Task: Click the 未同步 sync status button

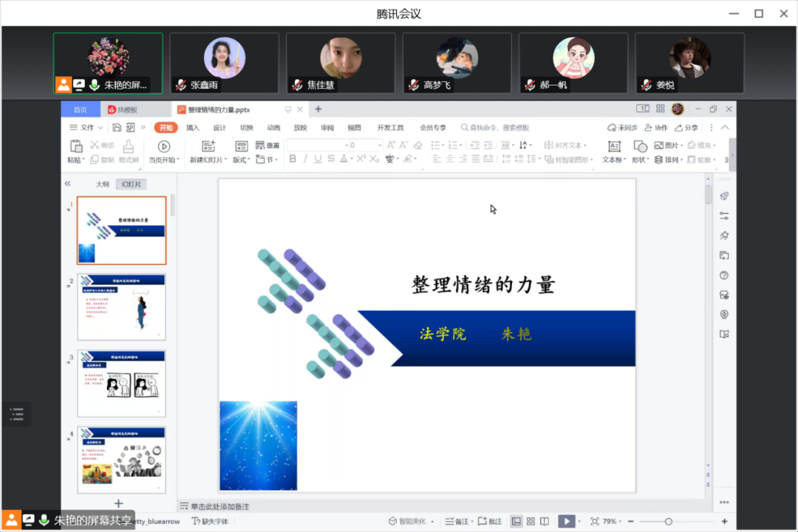Action: 622,128
